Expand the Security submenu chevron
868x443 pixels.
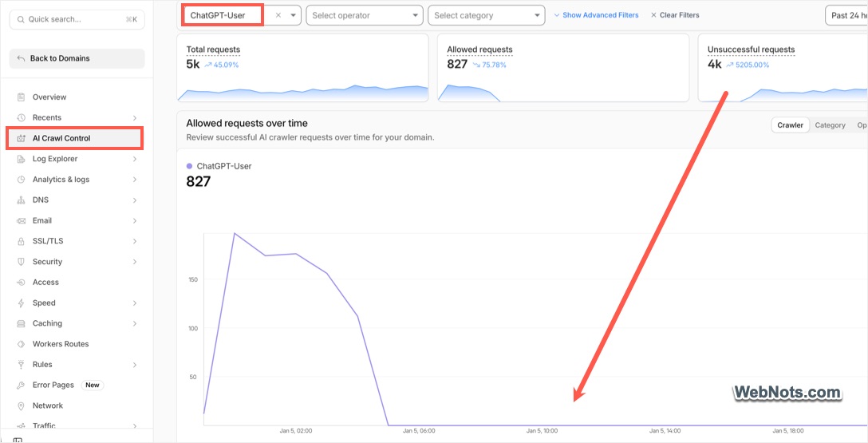tap(135, 262)
